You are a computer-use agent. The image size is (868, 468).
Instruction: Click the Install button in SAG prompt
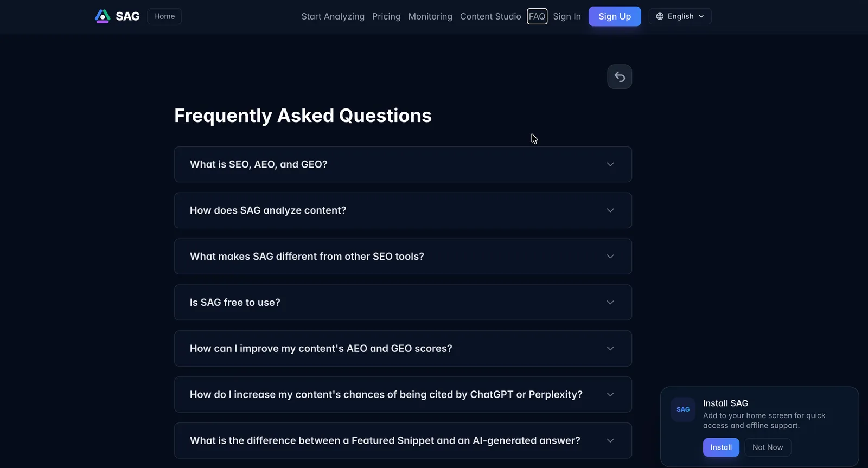click(721, 447)
